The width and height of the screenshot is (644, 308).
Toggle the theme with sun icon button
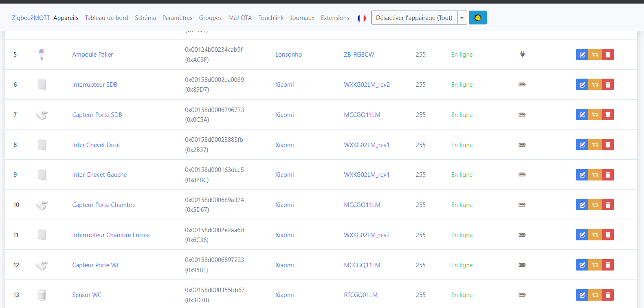point(478,18)
